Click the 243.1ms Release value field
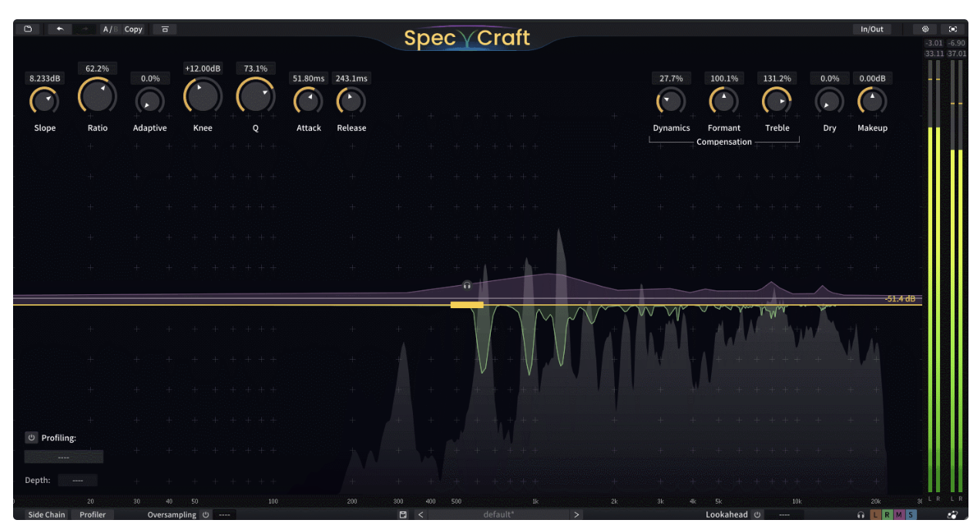980x530 pixels. [351, 79]
